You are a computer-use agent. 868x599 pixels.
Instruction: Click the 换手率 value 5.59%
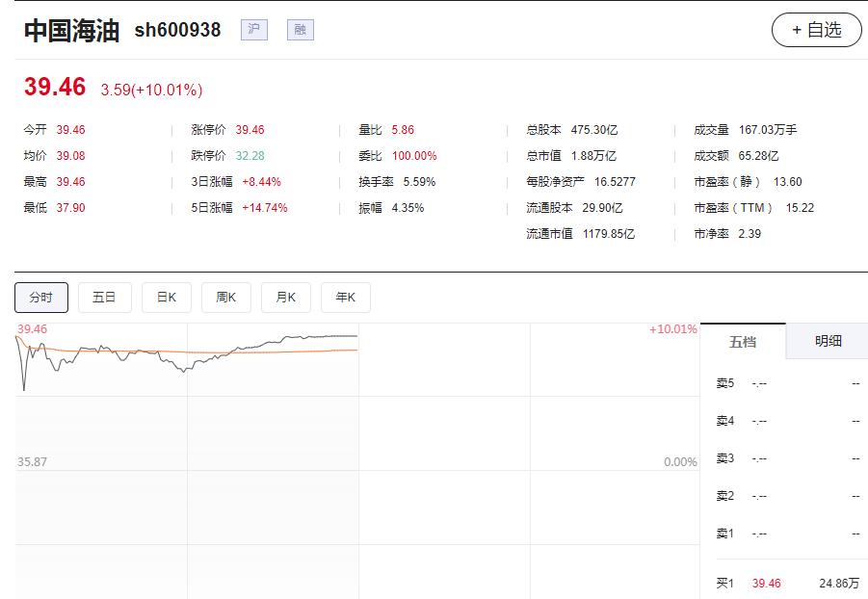[x=420, y=182]
